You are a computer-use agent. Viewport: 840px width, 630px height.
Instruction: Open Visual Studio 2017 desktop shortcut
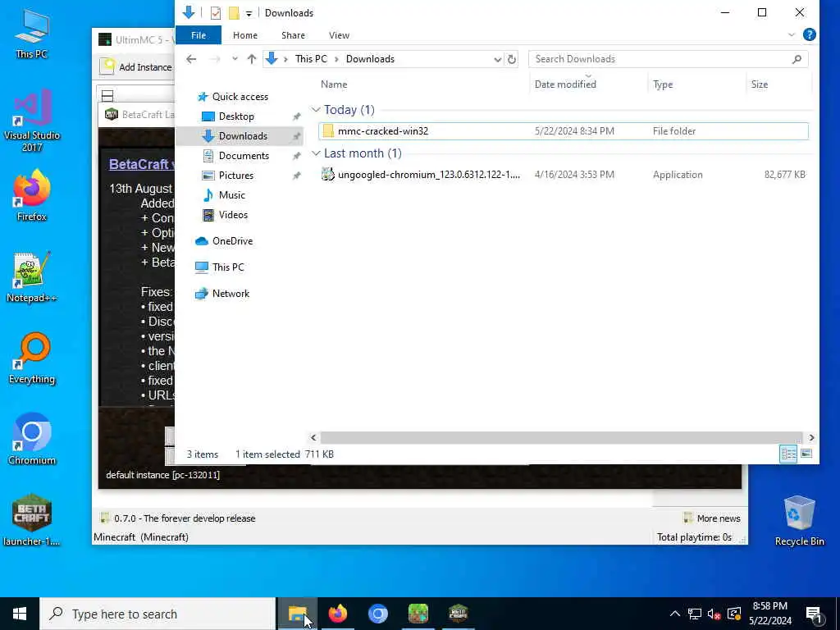(32, 121)
